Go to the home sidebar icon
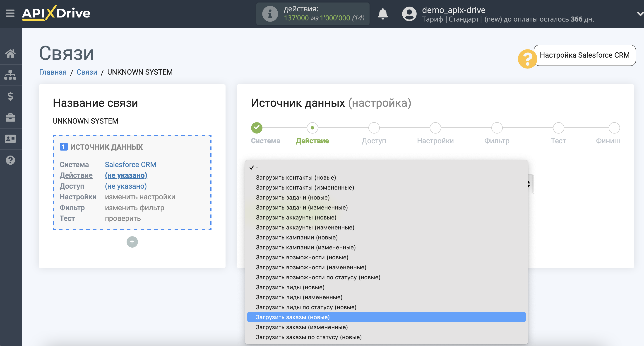The width and height of the screenshot is (644, 346). tap(10, 53)
